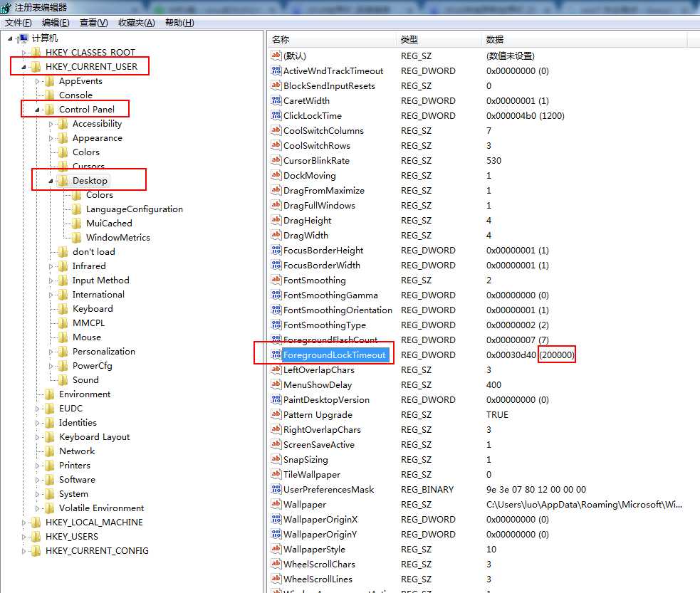
Task: Click the Keyboard folder icon
Action: point(63,309)
